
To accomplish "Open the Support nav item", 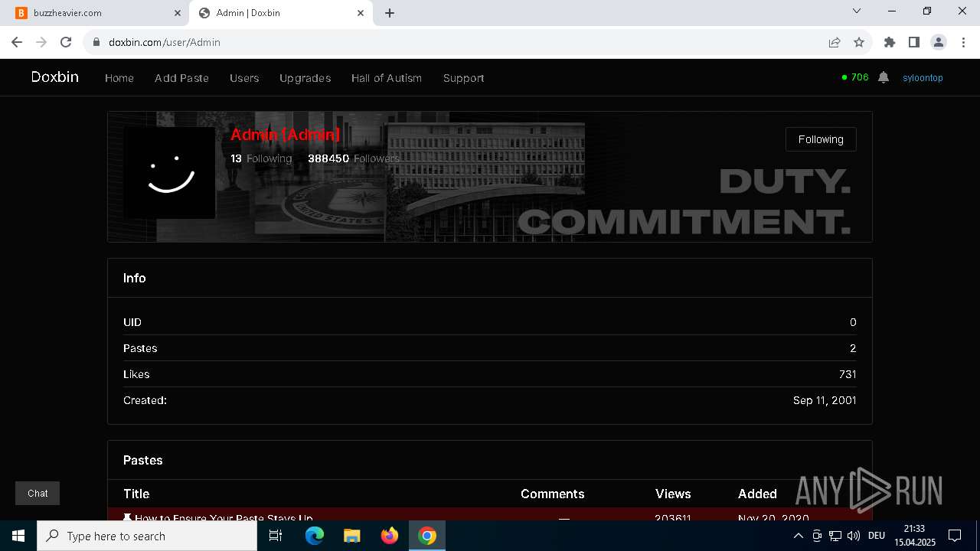I will coord(463,78).
